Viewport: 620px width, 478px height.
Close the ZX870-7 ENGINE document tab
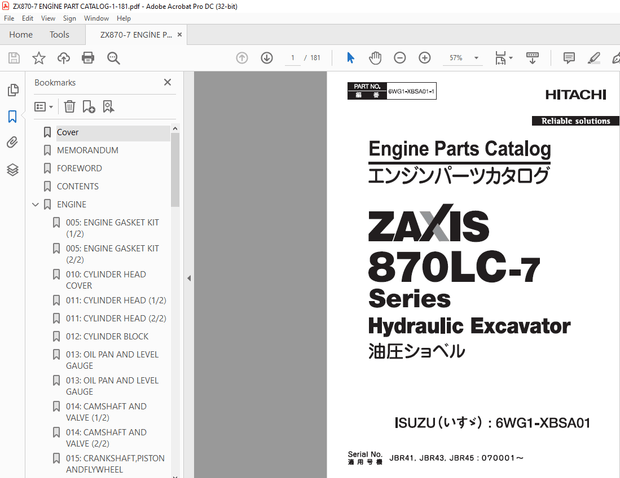click(180, 35)
